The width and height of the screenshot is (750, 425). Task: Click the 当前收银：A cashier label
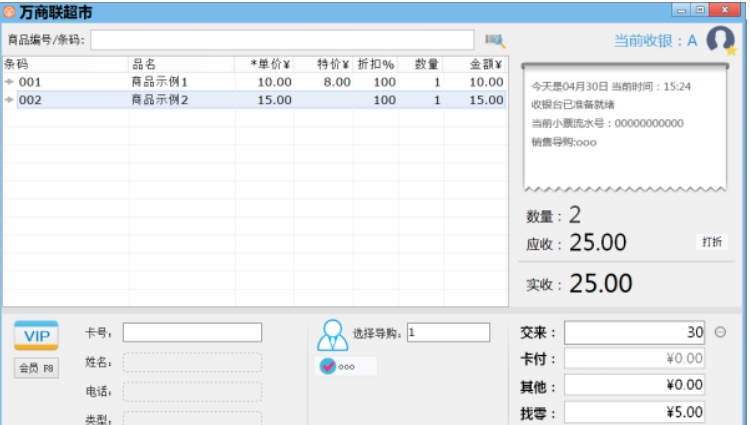pyautogui.click(x=655, y=41)
